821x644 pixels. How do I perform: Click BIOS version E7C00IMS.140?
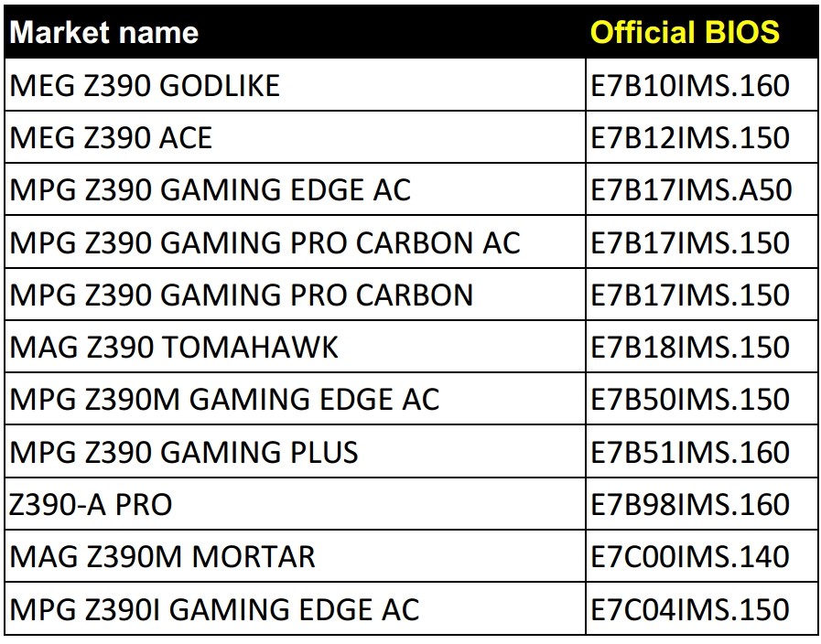point(690,556)
